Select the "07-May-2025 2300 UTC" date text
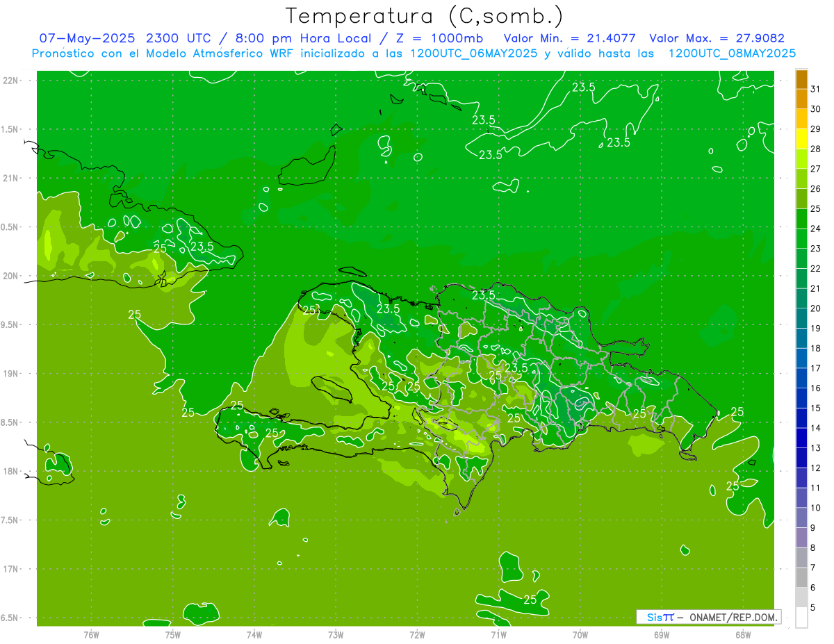The image size is (834, 644). click(126, 38)
